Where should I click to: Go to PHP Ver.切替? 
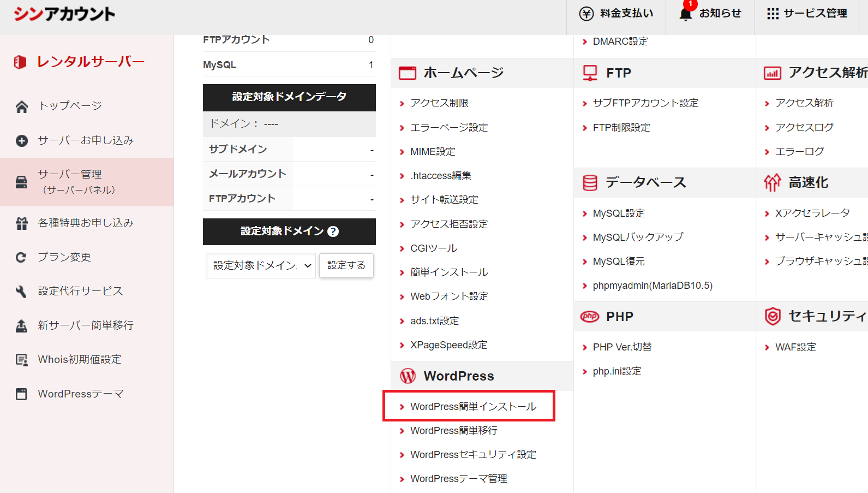click(x=622, y=347)
